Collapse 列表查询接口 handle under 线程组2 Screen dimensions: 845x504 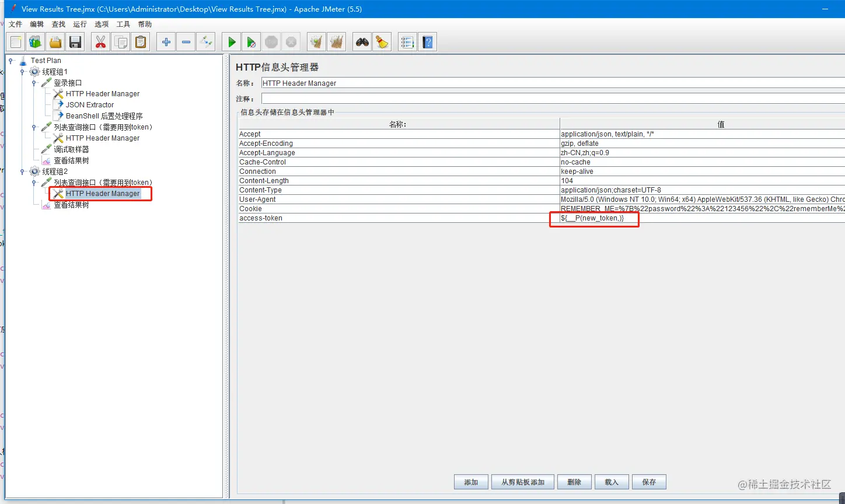[34, 183]
